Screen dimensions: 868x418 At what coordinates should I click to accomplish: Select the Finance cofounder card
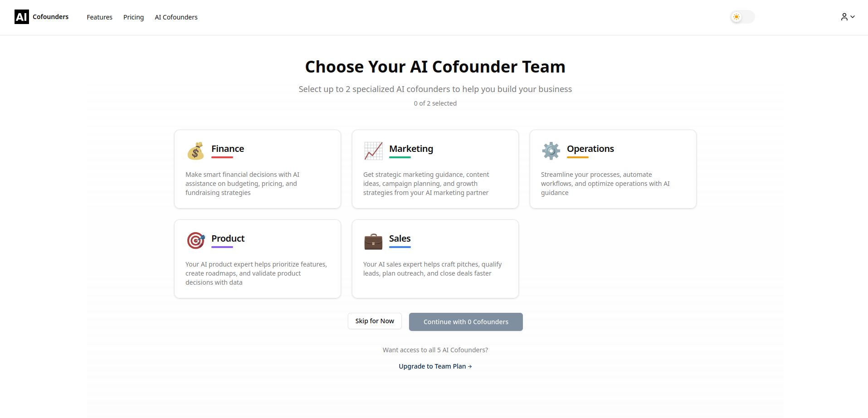click(257, 169)
